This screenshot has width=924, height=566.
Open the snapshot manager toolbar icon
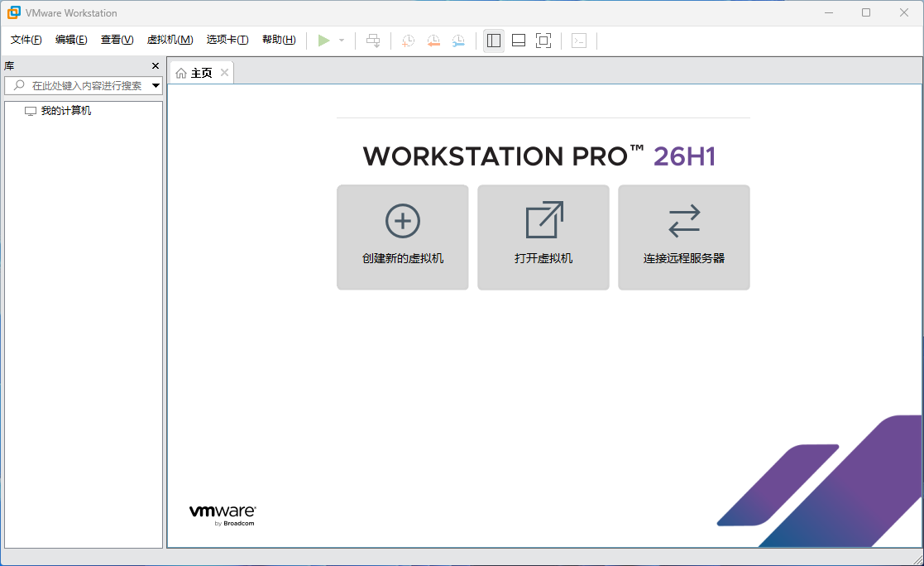tap(458, 41)
